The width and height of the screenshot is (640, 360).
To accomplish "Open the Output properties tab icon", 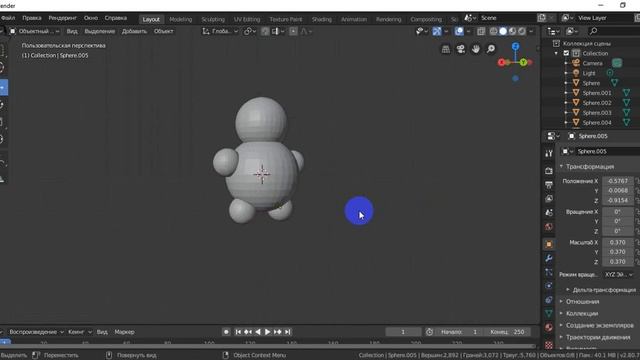I will [549, 185].
